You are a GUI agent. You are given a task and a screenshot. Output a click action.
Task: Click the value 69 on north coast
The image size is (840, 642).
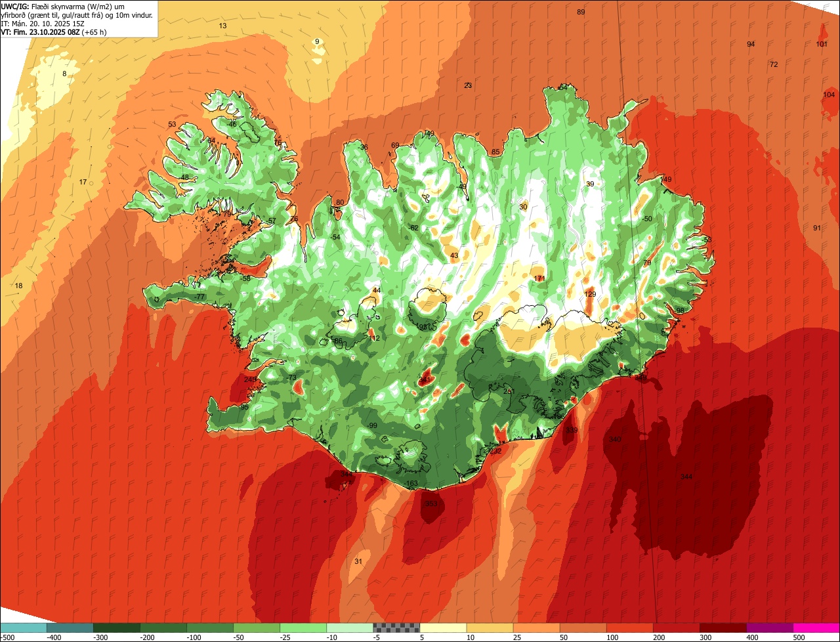[395, 145]
